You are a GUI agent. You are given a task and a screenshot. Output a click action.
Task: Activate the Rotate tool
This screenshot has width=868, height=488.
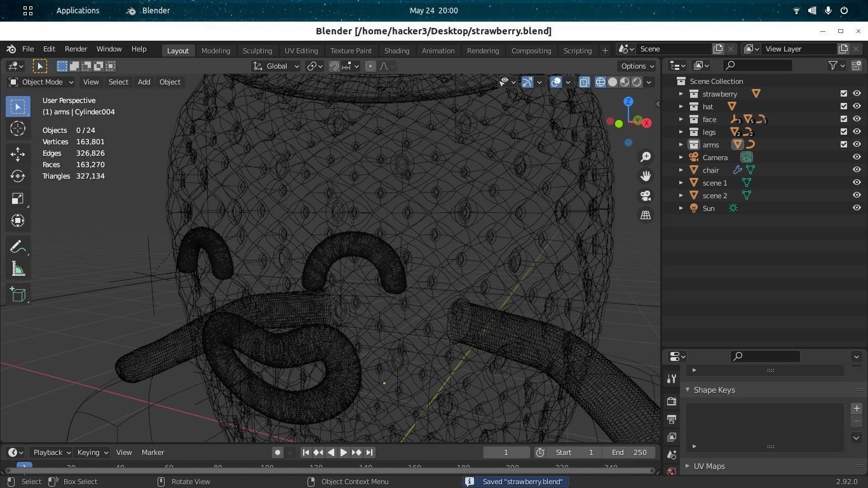point(18,176)
